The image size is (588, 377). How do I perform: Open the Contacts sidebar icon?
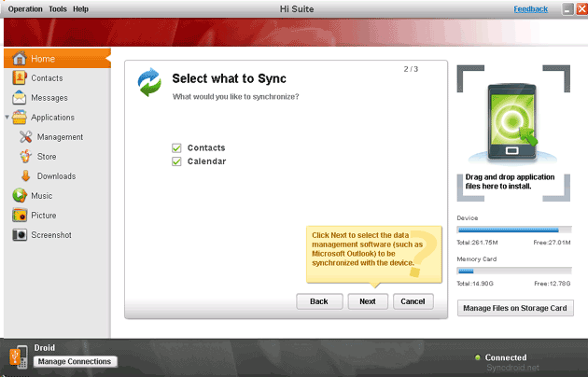pos(20,78)
